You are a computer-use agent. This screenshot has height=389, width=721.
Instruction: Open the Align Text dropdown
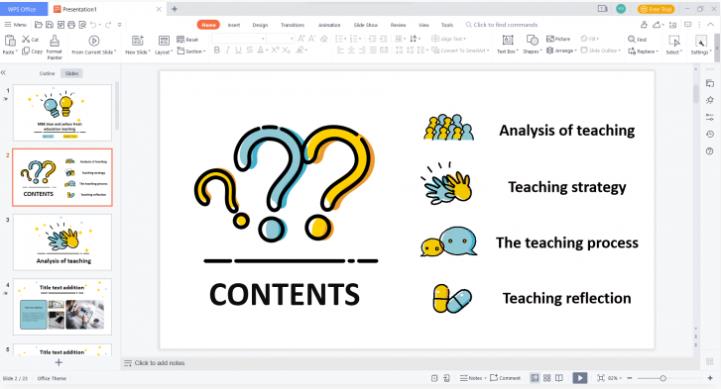tap(448, 39)
